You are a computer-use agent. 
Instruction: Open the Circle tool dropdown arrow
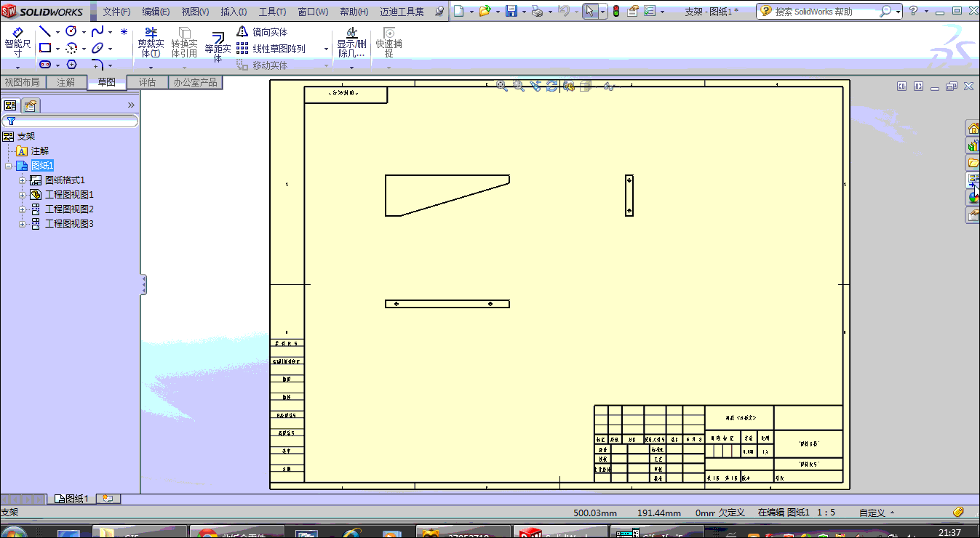[x=84, y=32]
